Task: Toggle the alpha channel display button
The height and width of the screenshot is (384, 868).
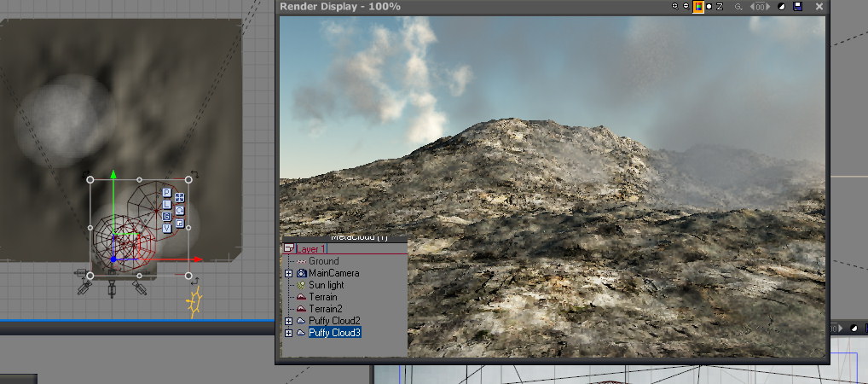Action: click(x=709, y=7)
